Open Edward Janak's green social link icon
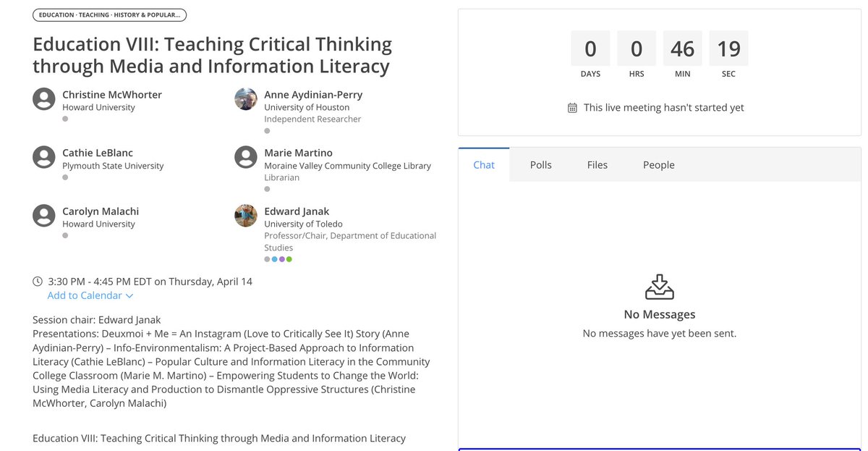The image size is (868, 451). [x=289, y=259]
